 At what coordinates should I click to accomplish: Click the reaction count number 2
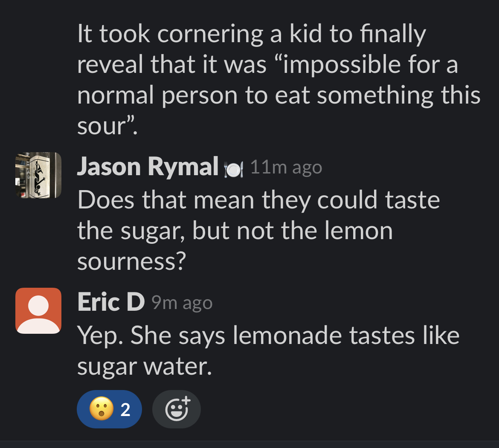tap(125, 410)
